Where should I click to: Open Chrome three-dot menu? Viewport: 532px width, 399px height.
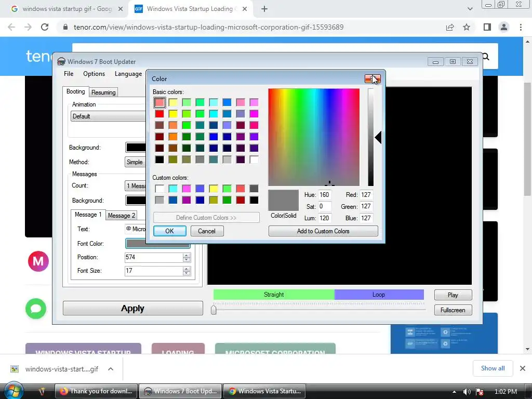point(521,27)
